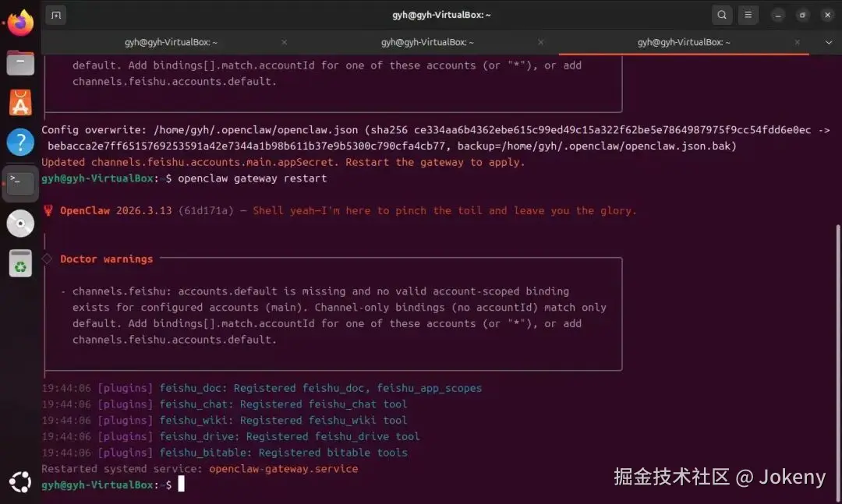The height and width of the screenshot is (504, 842).
Task: Click the feishu_wiki plugin log line
Action: (x=225, y=420)
